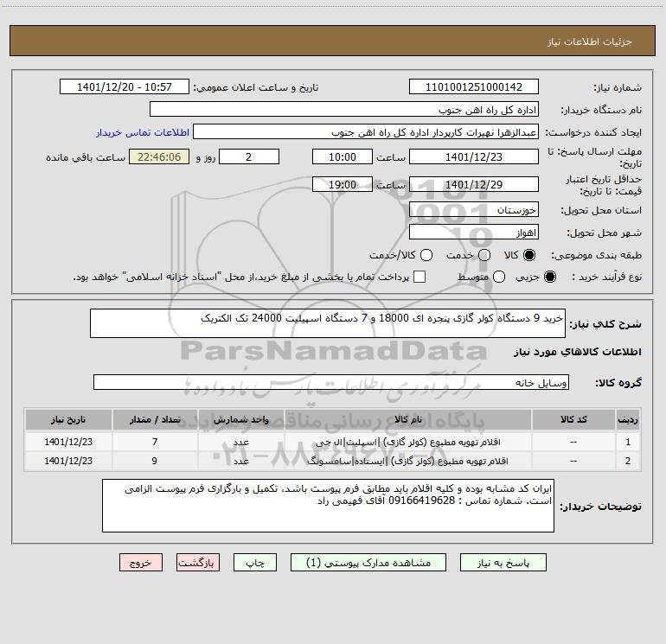
Task: Click the price validity date 1401/12/29 field
Action: pos(474,184)
